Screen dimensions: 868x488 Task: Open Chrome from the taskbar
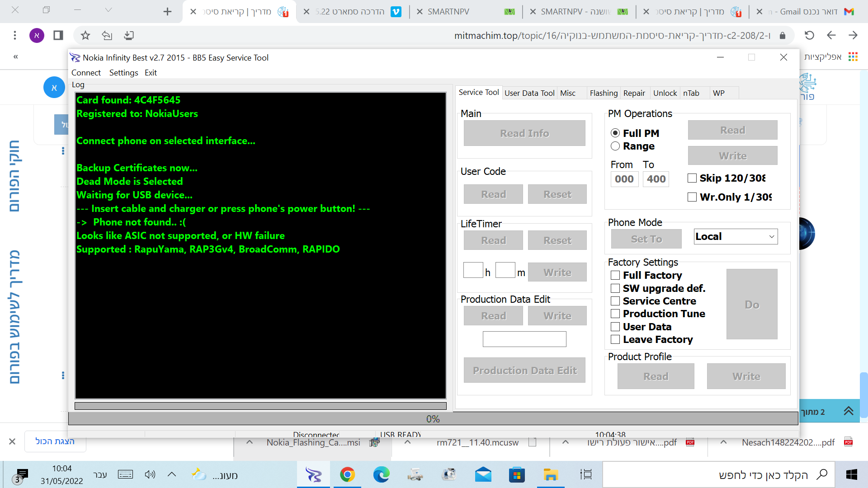[x=347, y=475]
